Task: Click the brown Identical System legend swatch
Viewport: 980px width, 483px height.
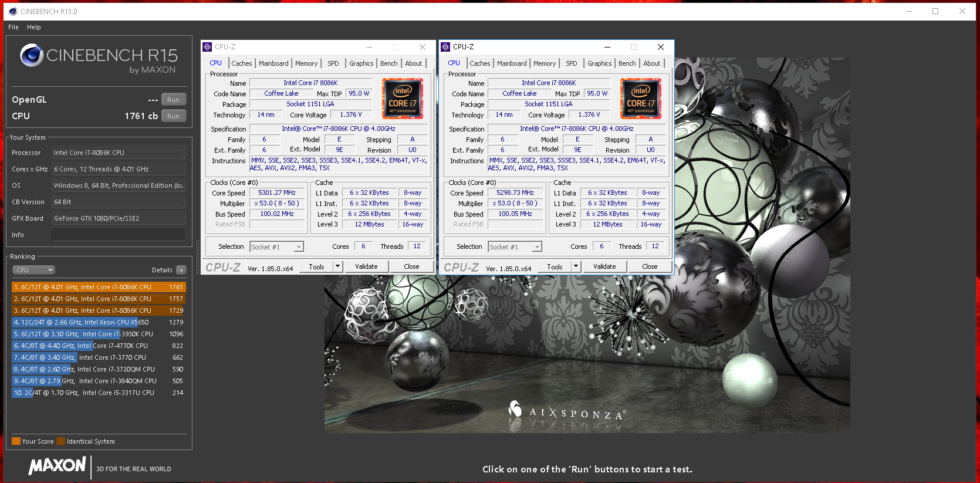Action: (x=60, y=441)
